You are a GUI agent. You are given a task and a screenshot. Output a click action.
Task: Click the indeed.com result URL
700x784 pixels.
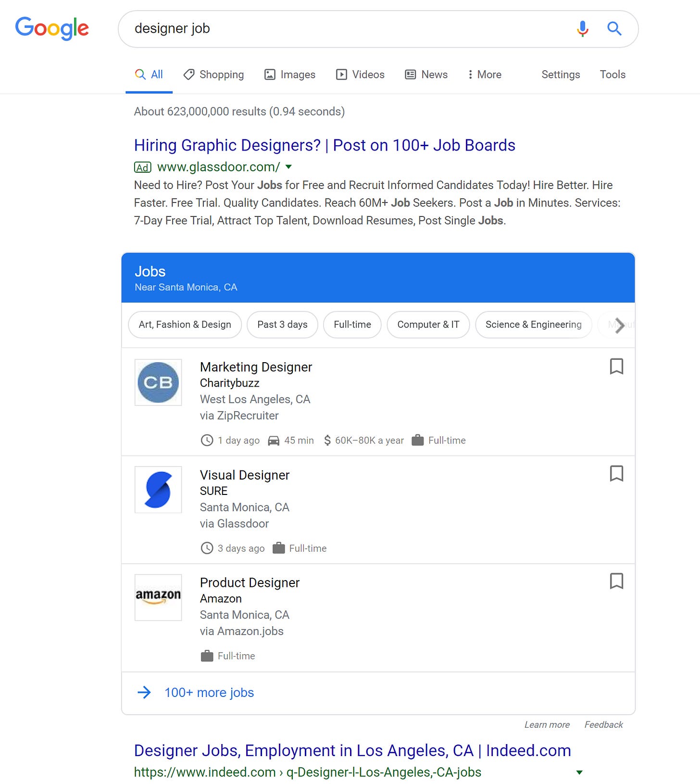pos(307,772)
